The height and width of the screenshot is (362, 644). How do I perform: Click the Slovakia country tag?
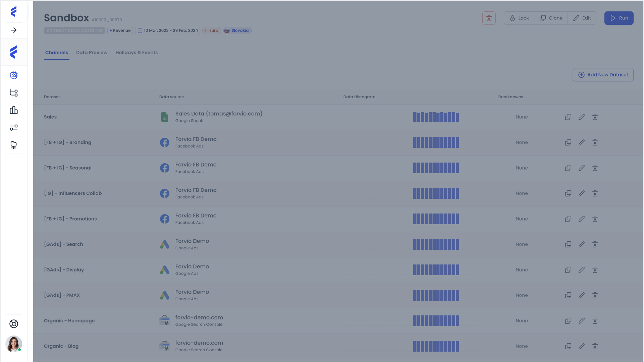click(237, 31)
